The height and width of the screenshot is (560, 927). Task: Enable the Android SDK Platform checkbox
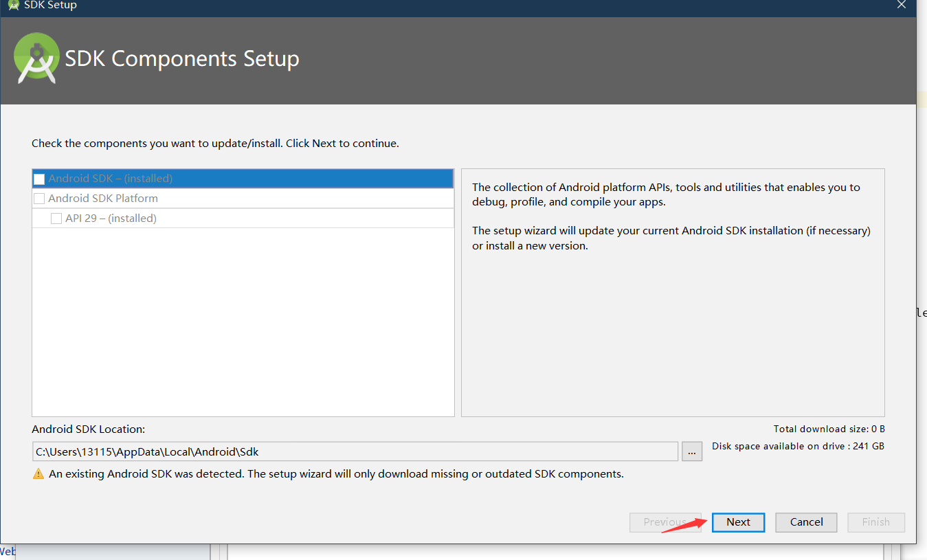(x=39, y=198)
